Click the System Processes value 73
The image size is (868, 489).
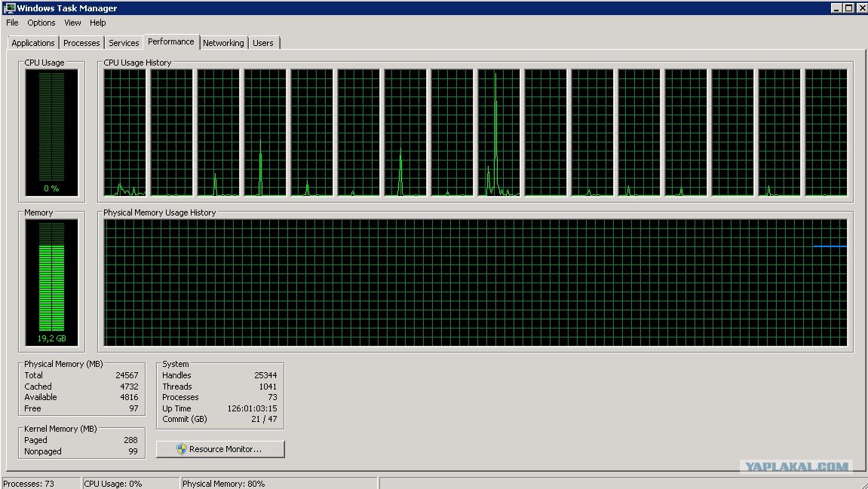tap(271, 397)
